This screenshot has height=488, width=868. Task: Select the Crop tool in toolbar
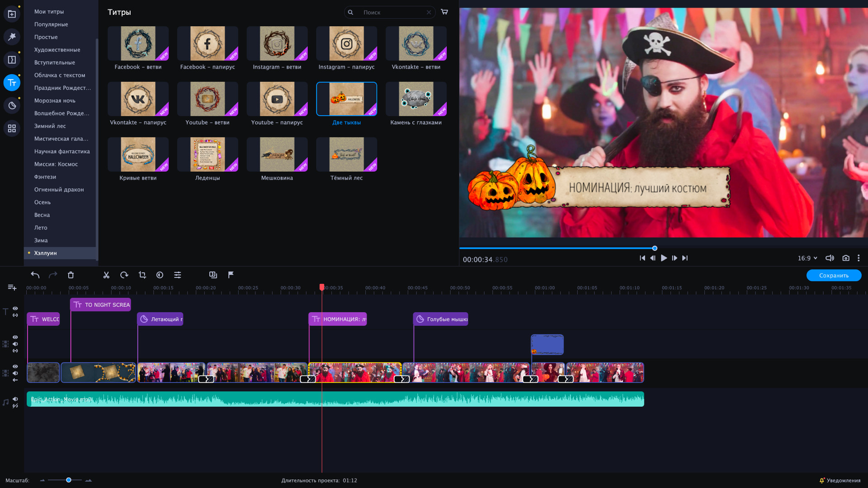(142, 275)
